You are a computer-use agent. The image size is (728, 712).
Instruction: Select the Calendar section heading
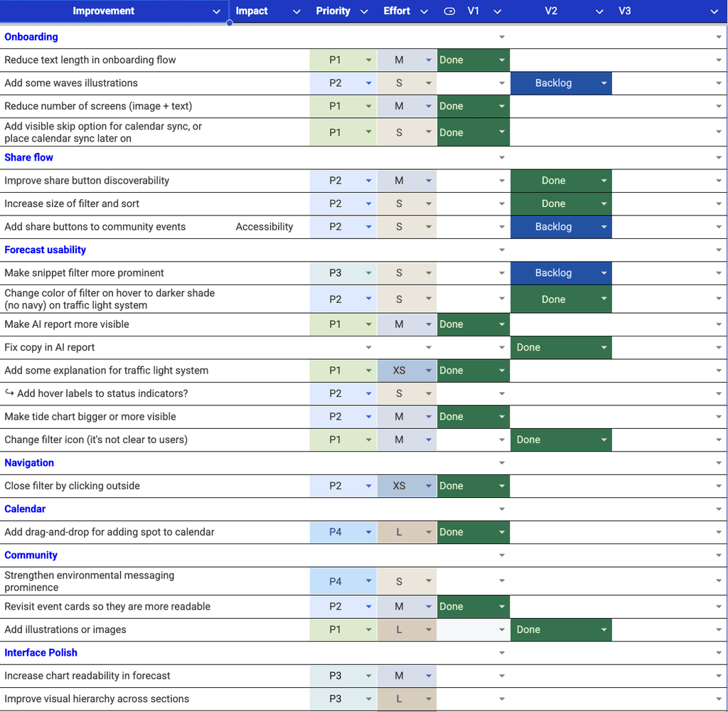pos(25,509)
